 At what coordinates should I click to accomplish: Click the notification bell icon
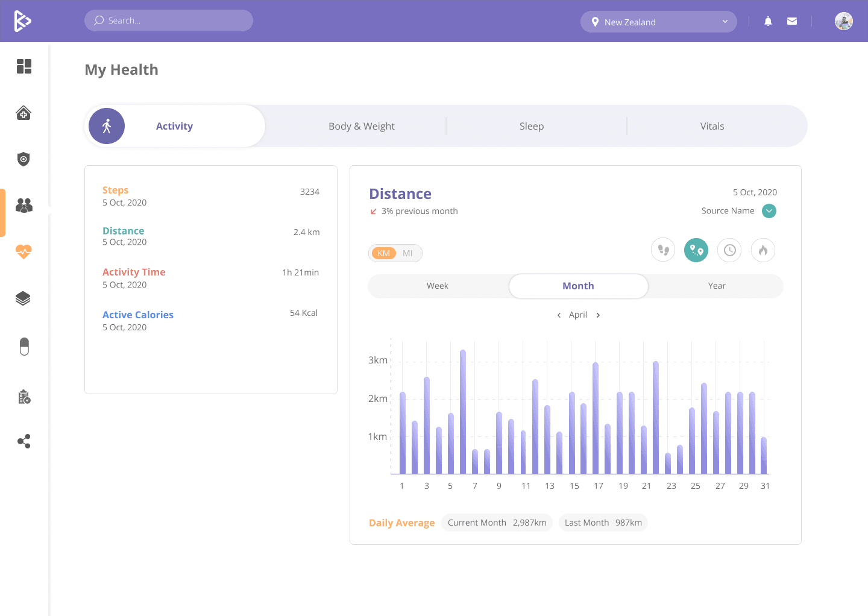pyautogui.click(x=768, y=22)
